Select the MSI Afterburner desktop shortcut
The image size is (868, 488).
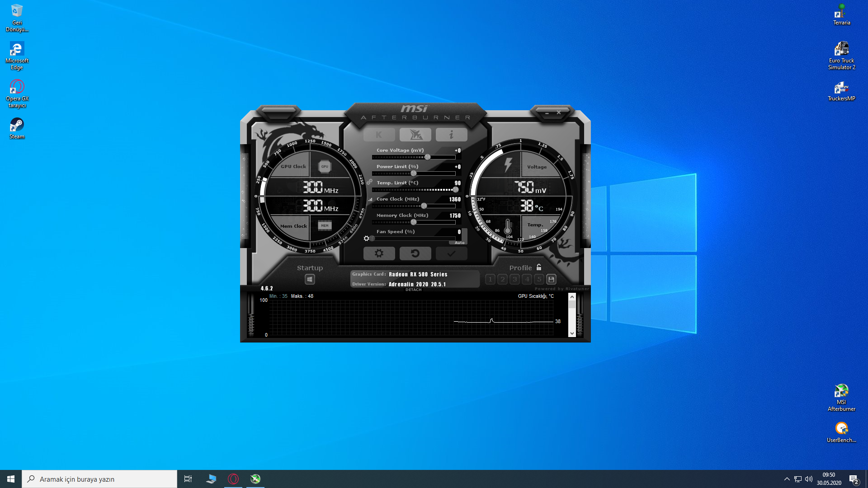click(x=841, y=398)
